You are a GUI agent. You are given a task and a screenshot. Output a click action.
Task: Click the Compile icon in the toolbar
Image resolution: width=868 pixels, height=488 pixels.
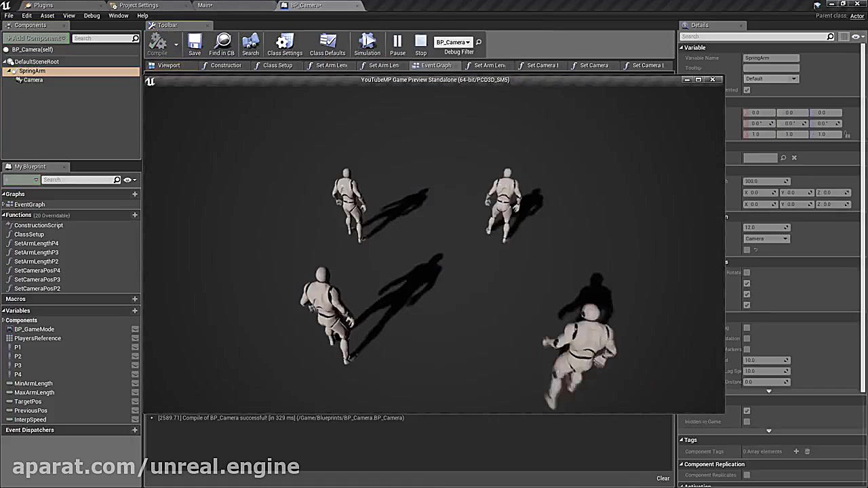pos(157,42)
